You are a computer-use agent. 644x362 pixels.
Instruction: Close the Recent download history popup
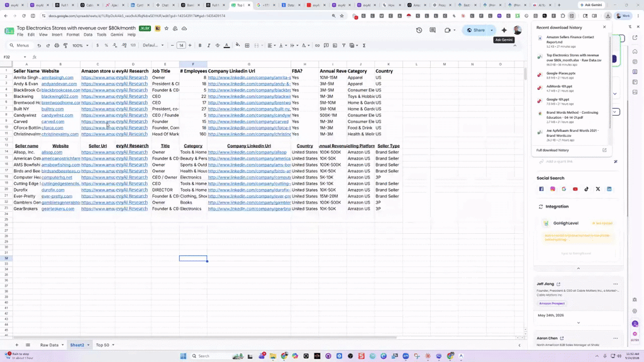click(x=604, y=27)
